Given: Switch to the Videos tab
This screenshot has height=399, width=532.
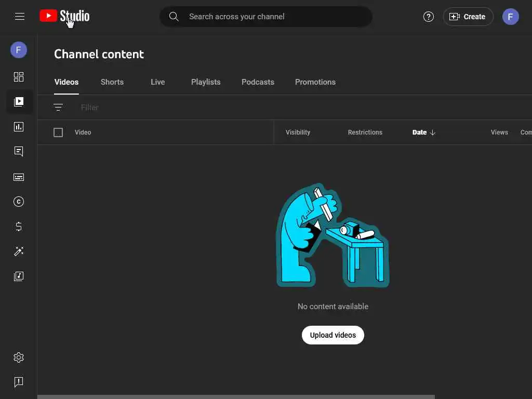Looking at the screenshot, I should point(66,82).
